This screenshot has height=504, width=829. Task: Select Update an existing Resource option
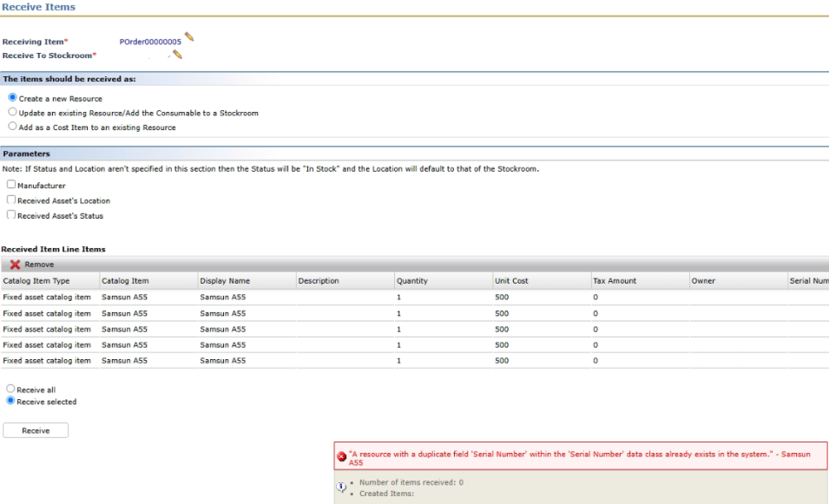(x=12, y=113)
